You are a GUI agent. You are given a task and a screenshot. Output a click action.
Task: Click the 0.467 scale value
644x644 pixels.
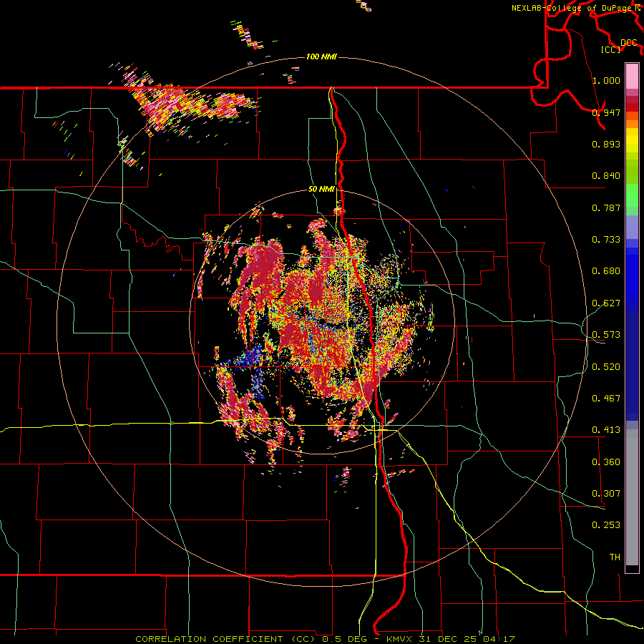coord(606,399)
